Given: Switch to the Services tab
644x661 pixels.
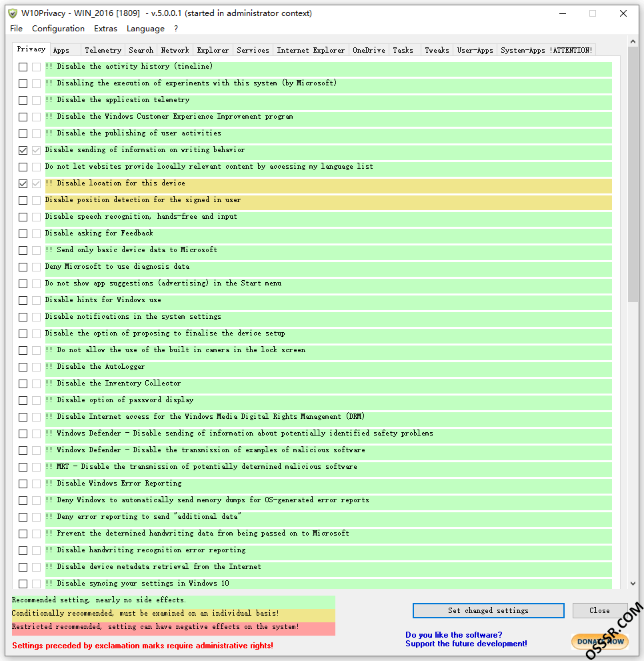Looking at the screenshot, I should coord(253,50).
